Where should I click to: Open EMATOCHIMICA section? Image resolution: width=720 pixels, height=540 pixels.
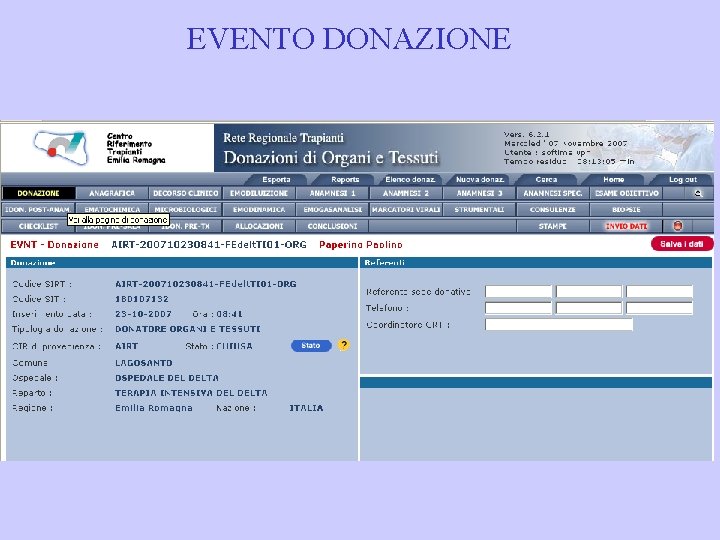pos(112,209)
